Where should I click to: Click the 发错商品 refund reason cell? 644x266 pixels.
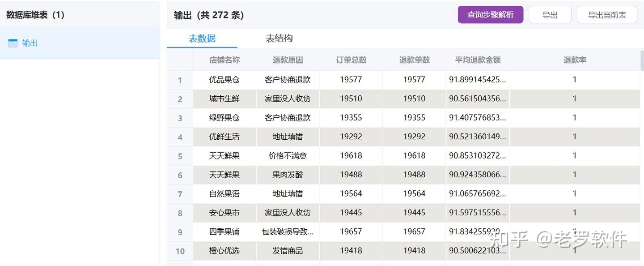[x=288, y=251]
